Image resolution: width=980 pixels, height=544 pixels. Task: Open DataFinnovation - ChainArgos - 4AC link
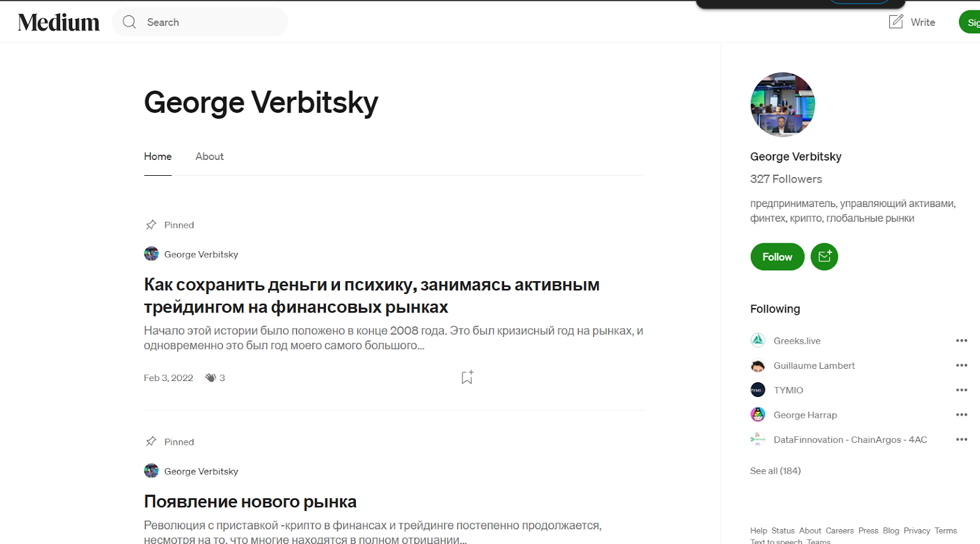tap(850, 440)
